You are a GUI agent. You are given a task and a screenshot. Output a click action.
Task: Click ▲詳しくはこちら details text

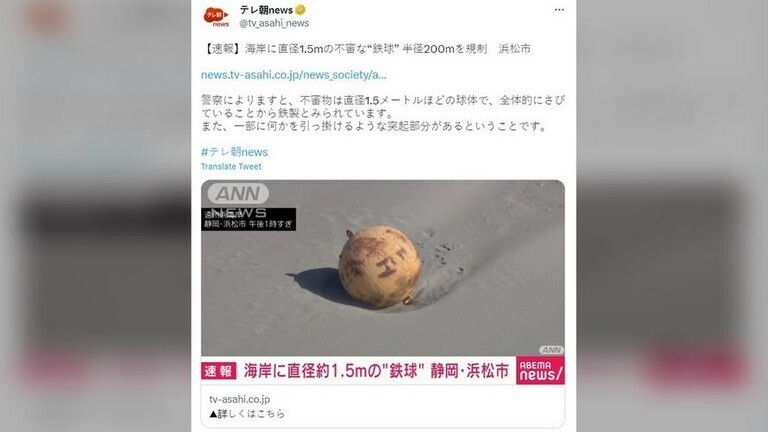(x=247, y=414)
